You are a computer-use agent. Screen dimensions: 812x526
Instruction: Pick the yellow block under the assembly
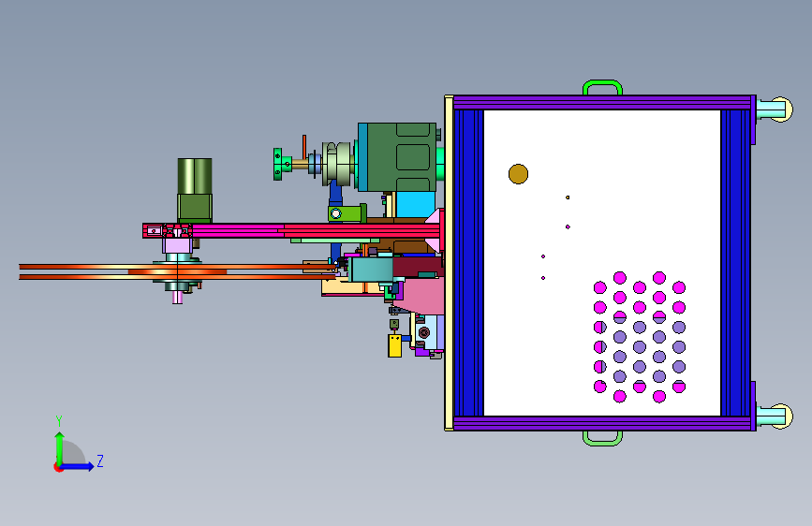pos(394,346)
